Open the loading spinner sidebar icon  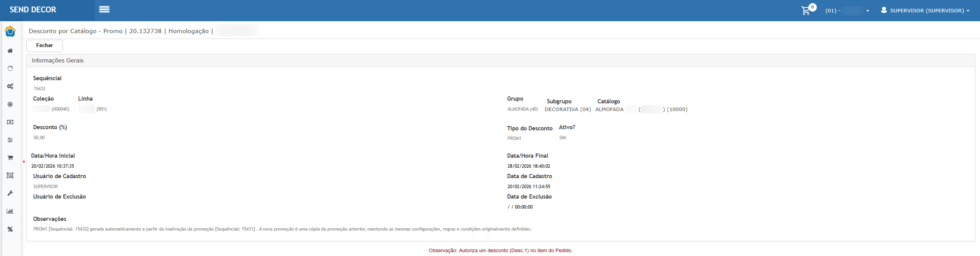(10, 69)
